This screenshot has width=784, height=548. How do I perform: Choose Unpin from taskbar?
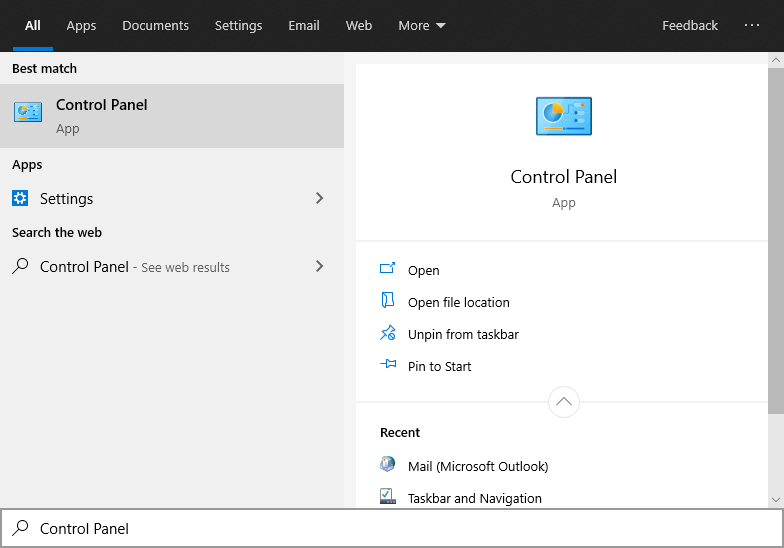point(463,334)
